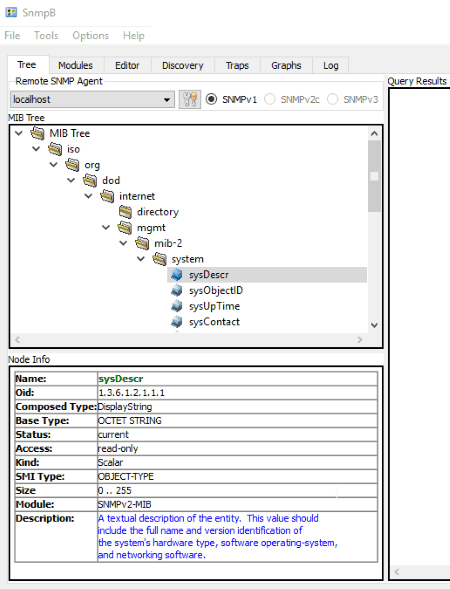Screen dimensions: 450x589
Task: Click the DisplayString composed type value
Action: (x=125, y=407)
